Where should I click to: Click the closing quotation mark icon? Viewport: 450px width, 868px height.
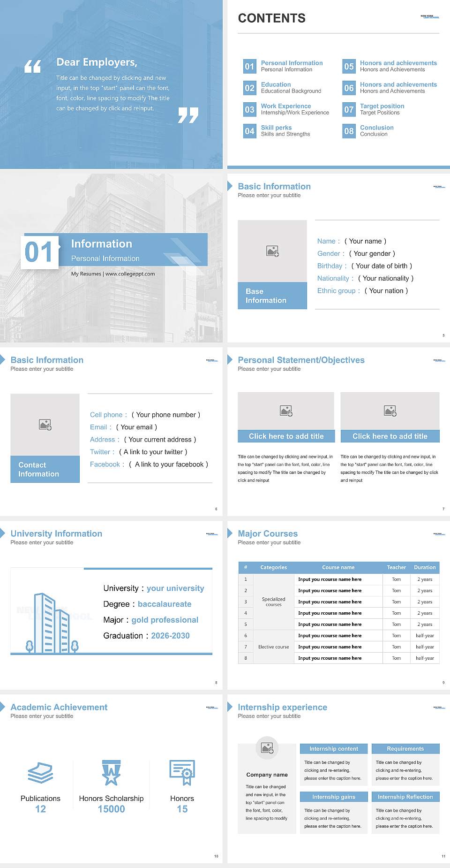coord(188,115)
